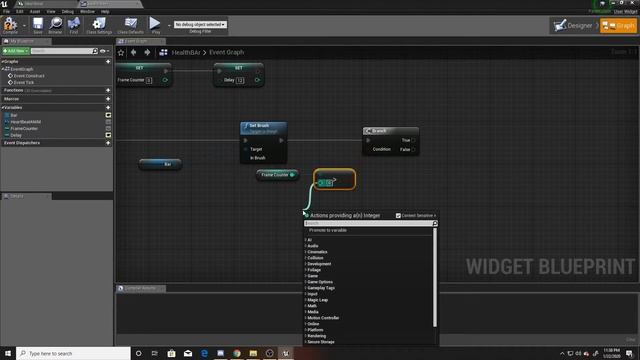This screenshot has width=640, height=360.
Task: Collapse the Variables section
Action: pyautogui.click(x=2, y=107)
